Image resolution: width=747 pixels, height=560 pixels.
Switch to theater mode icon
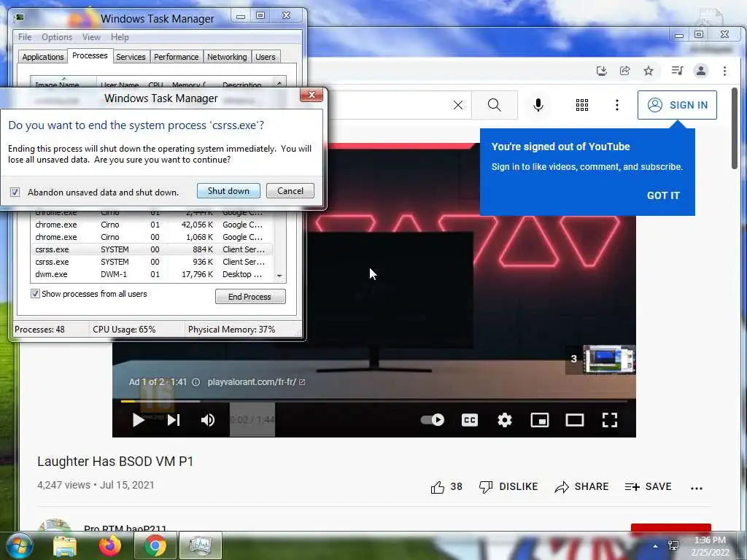575,419
